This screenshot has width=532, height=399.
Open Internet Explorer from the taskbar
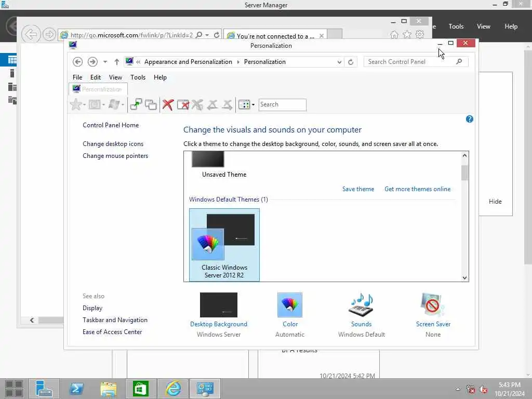pyautogui.click(x=173, y=389)
